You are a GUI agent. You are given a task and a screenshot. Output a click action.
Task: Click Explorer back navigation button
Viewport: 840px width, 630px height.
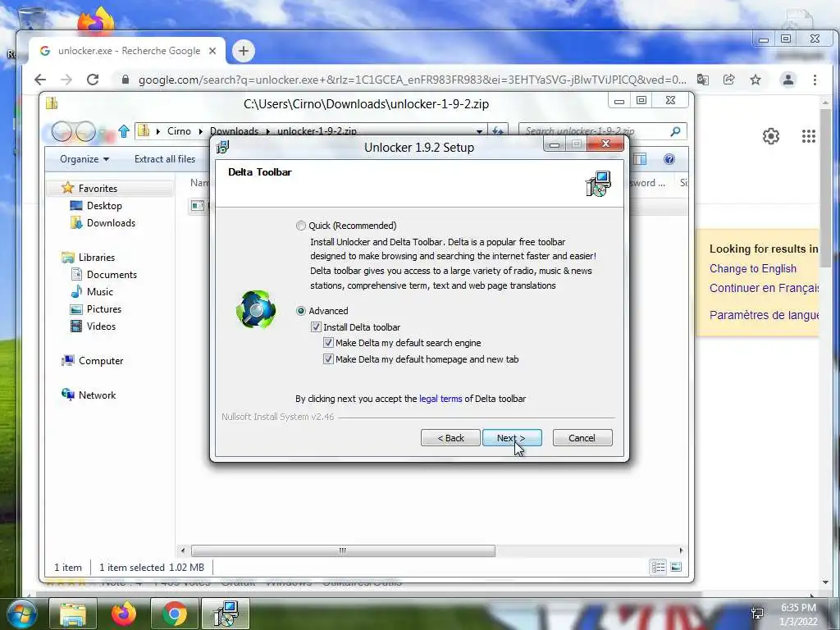(62, 131)
